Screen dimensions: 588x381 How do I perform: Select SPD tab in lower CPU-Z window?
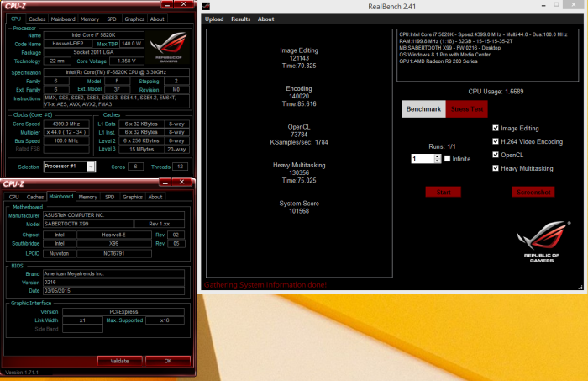click(109, 197)
